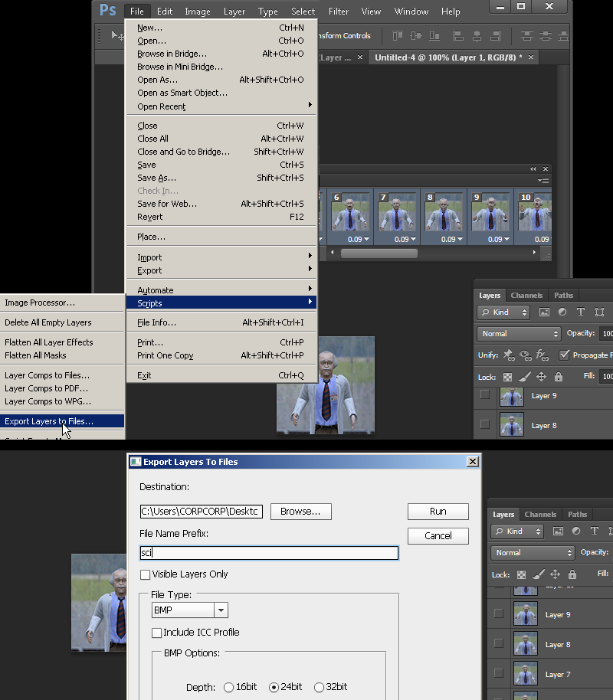Click the File Name Prefix input field
Viewport: 613px width, 700px height.
[269, 553]
